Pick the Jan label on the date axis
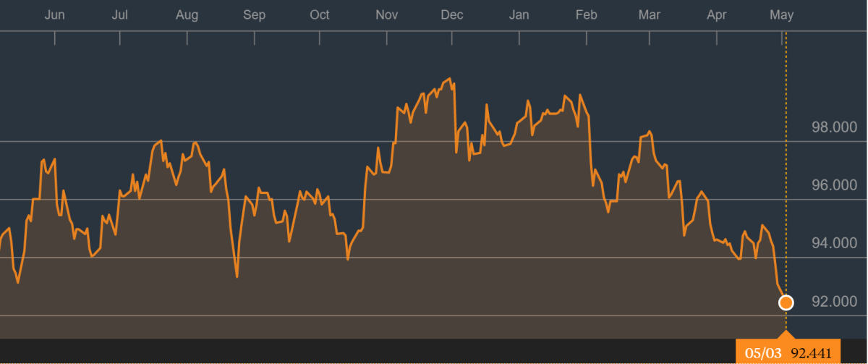 [x=519, y=15]
